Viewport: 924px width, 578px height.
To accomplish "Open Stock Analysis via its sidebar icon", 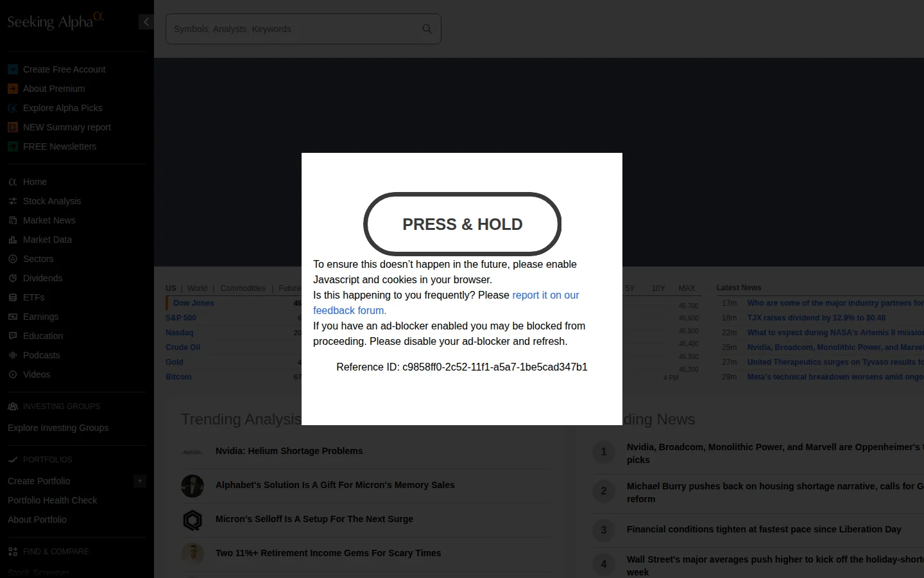I will [12, 201].
